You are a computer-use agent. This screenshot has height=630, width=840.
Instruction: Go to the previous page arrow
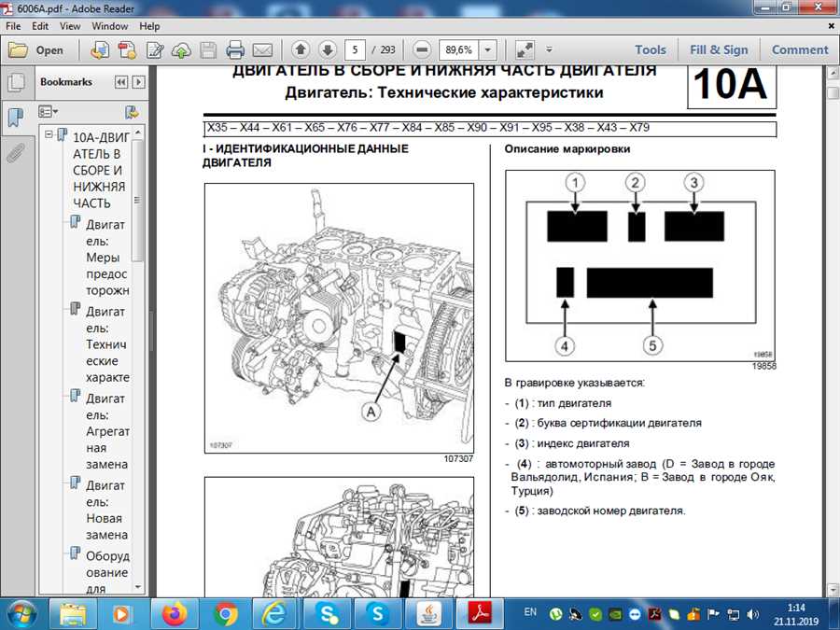pos(301,50)
